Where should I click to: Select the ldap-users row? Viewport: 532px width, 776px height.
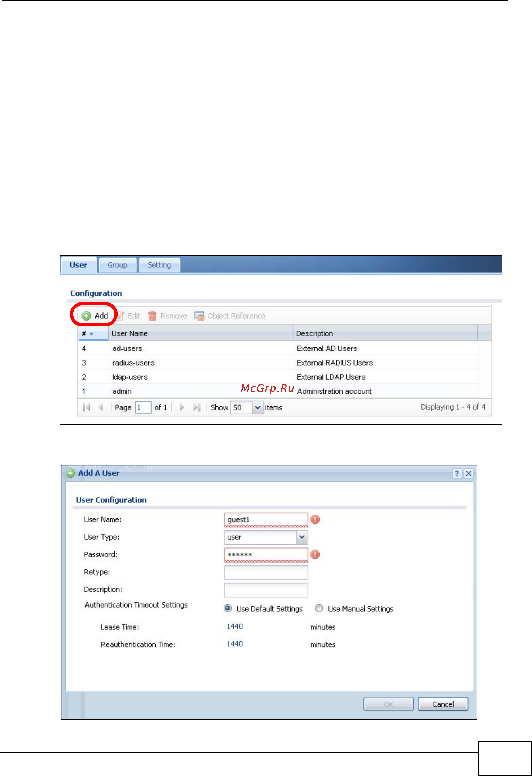point(278,377)
